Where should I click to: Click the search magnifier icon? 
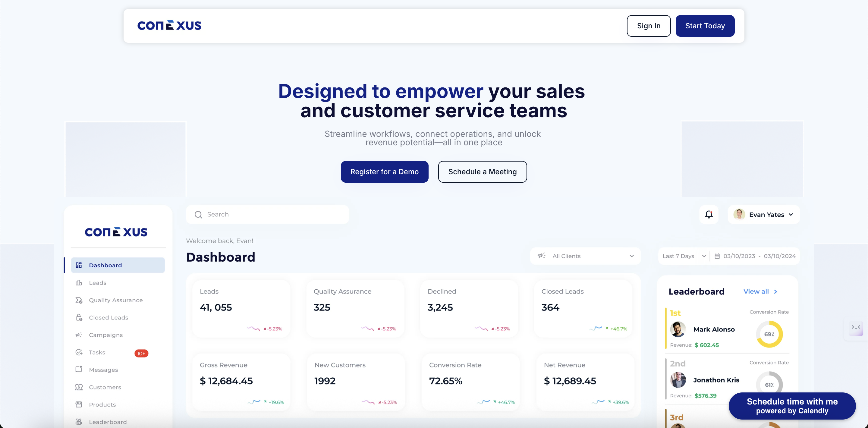199,215
